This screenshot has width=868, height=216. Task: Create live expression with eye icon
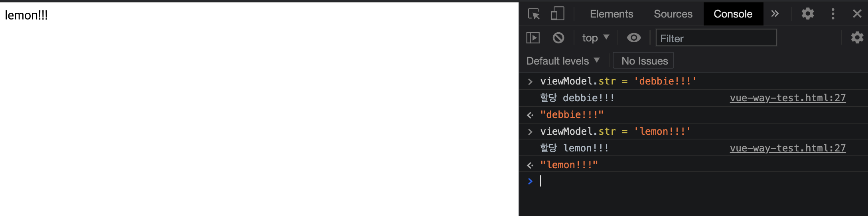(634, 38)
